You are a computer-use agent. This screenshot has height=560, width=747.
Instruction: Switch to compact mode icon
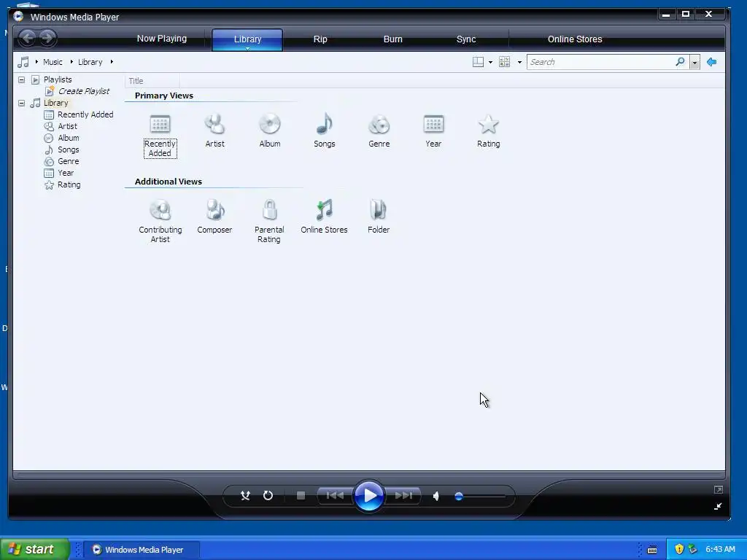pos(718,507)
